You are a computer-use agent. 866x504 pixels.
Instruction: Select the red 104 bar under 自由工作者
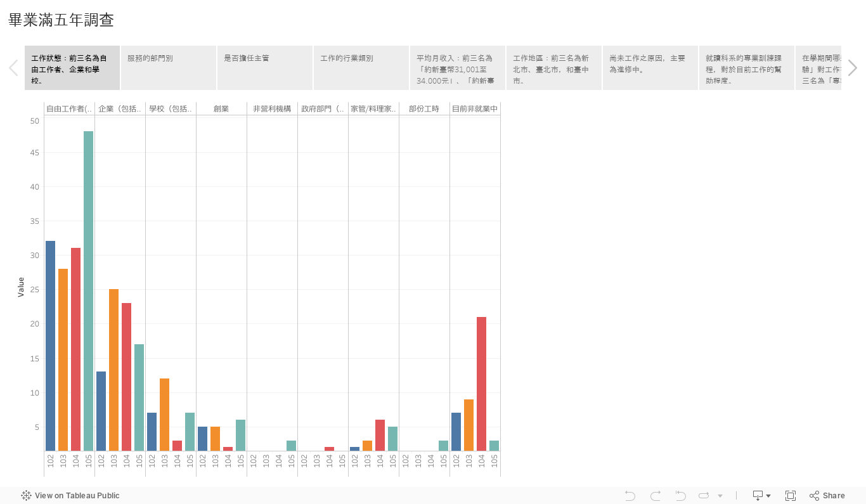75,349
